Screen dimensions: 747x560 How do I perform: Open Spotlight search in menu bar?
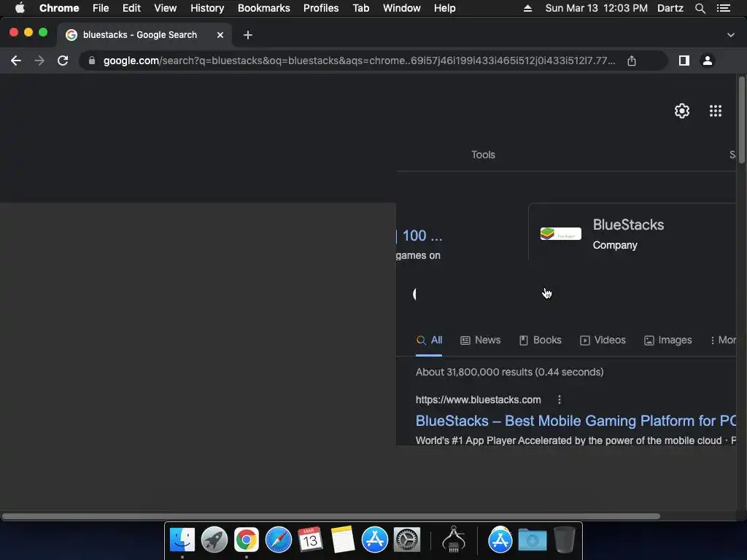pyautogui.click(x=700, y=8)
